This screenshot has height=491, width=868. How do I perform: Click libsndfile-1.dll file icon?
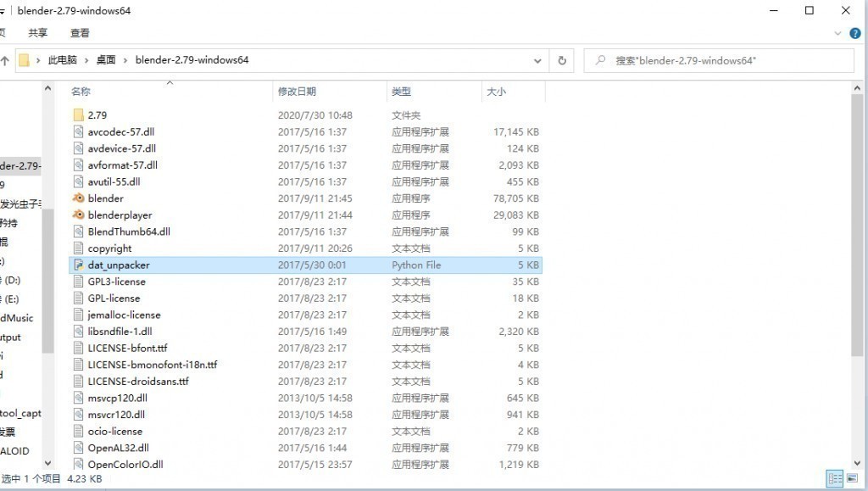79,331
